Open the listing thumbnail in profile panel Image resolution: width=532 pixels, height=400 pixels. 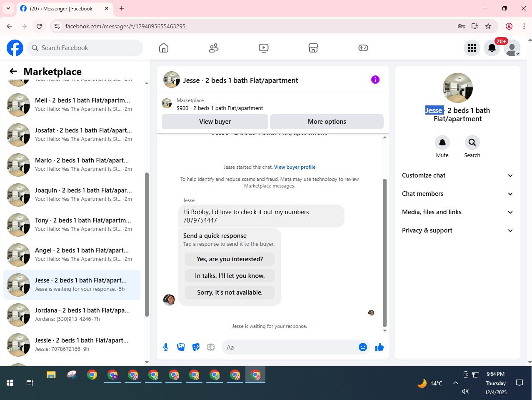coord(458,88)
